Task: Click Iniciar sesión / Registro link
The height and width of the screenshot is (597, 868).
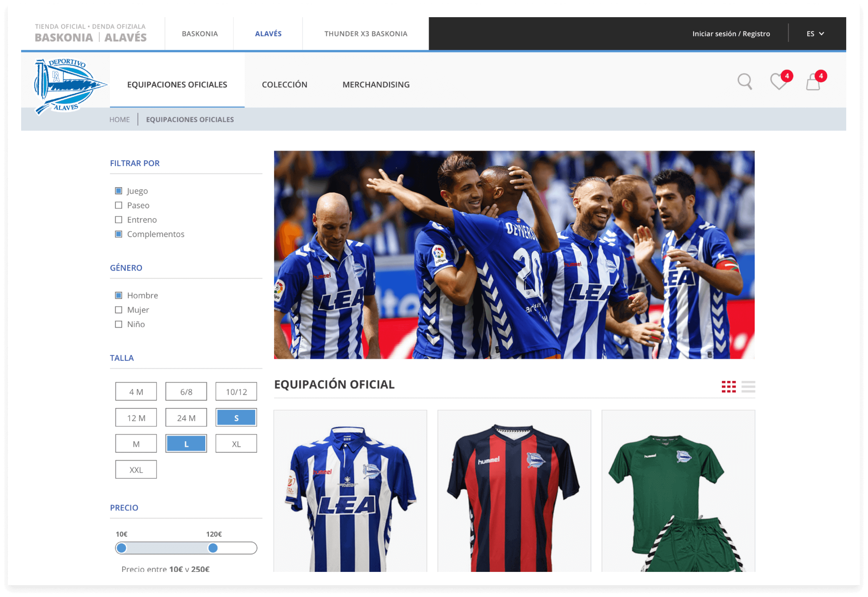Action: click(731, 34)
